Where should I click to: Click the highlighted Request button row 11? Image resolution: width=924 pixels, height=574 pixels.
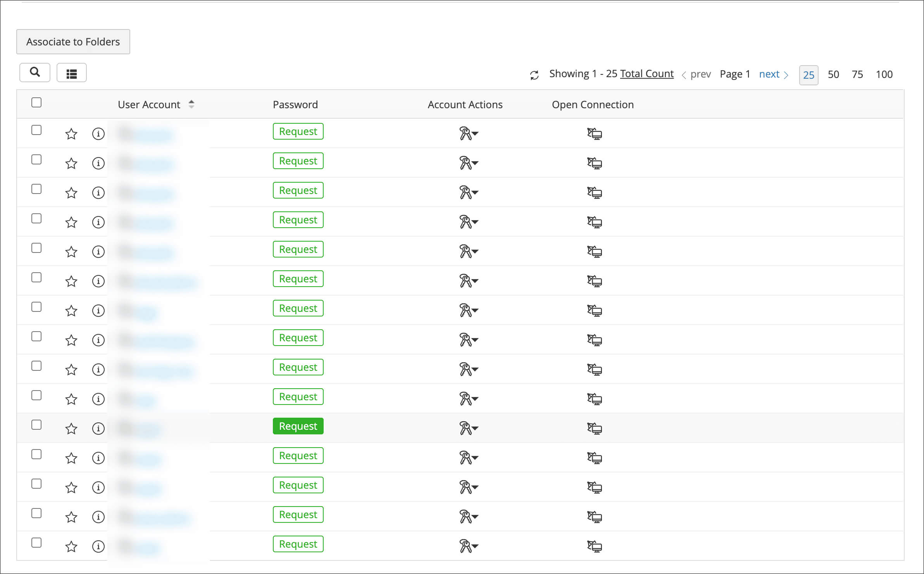pos(297,426)
